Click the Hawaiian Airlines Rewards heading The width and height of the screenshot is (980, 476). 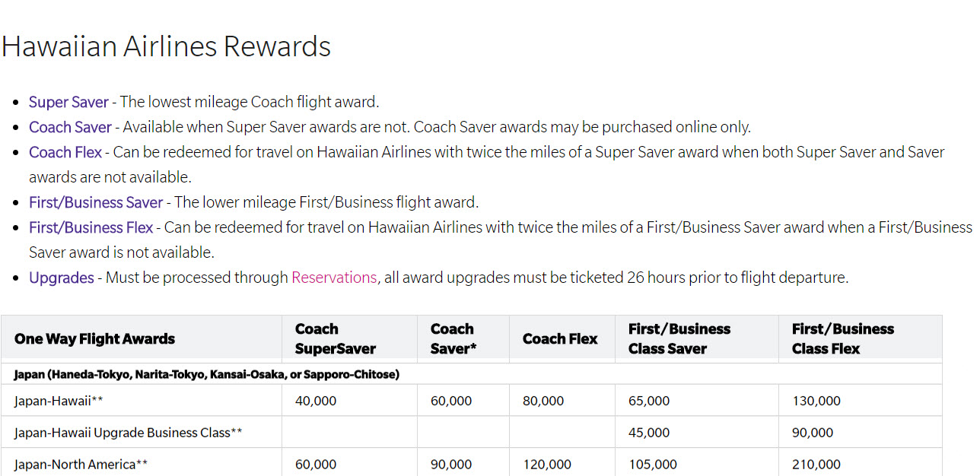[166, 46]
